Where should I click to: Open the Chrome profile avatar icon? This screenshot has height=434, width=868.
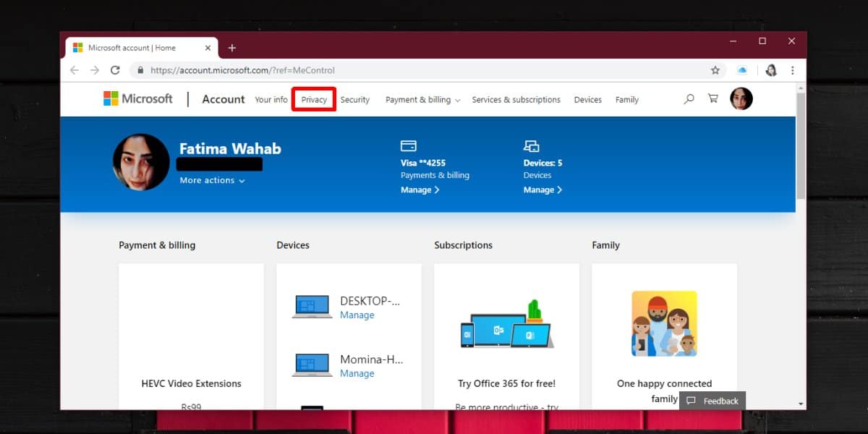[771, 70]
